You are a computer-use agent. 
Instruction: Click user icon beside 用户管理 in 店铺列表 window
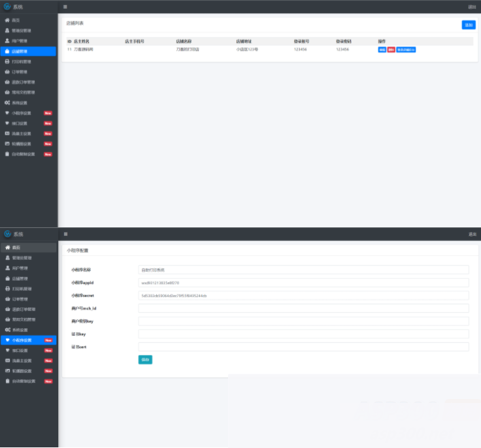7,40
